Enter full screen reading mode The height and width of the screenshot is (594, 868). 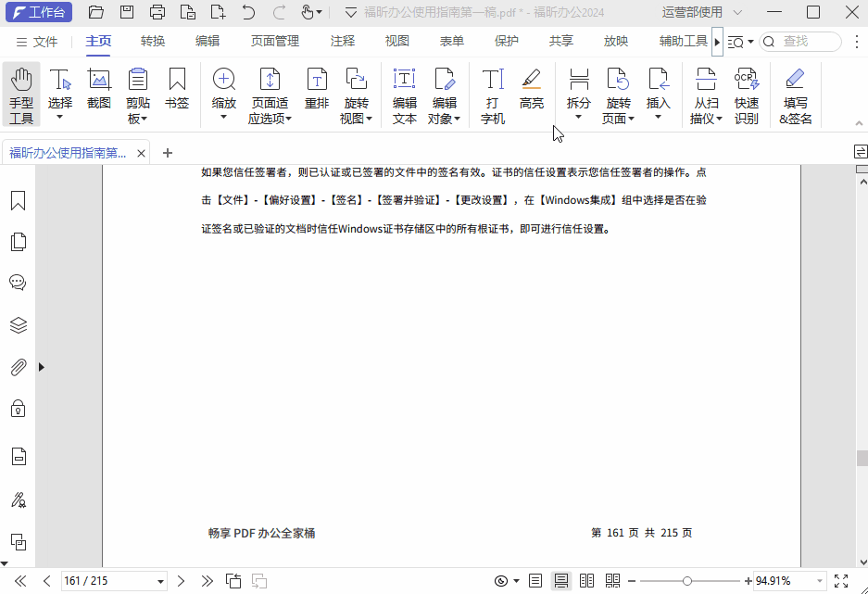point(840,581)
